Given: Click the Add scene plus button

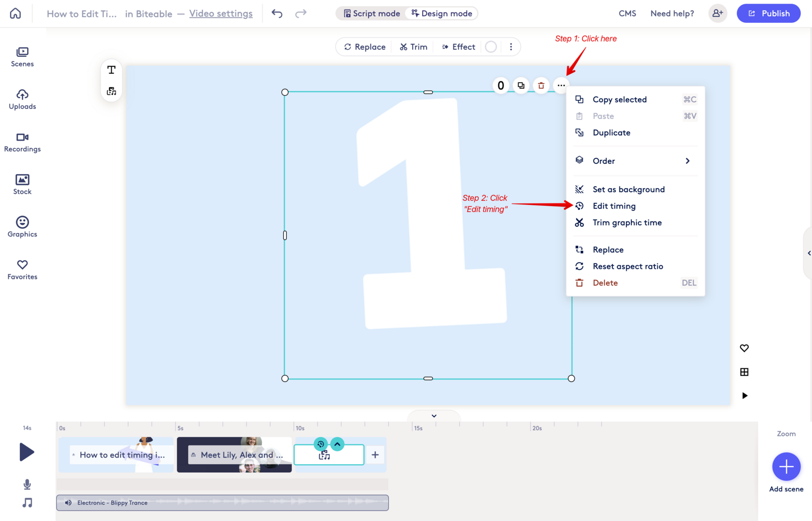Looking at the screenshot, I should click(786, 466).
